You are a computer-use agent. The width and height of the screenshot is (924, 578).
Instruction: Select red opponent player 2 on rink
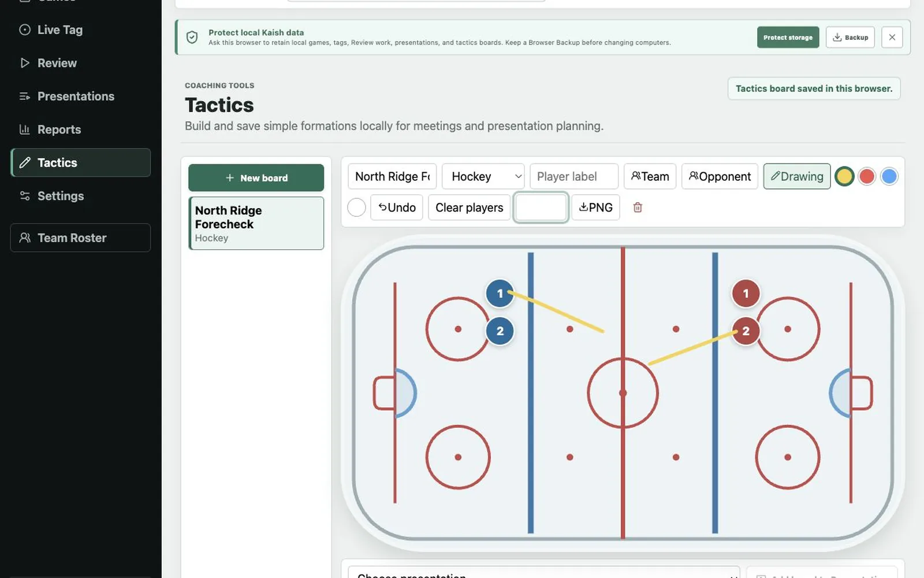[746, 331]
